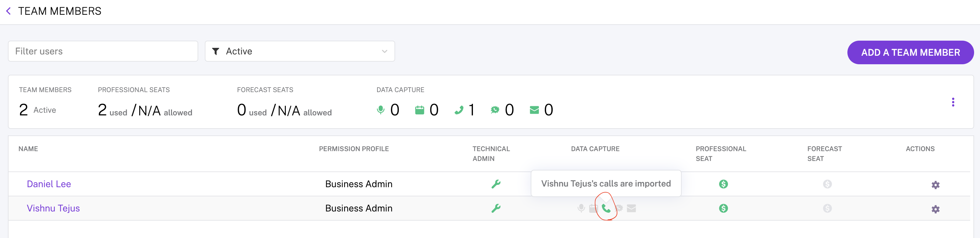
Task: Toggle Vishnu Tejus's professional seat dollar icon
Action: (723, 208)
